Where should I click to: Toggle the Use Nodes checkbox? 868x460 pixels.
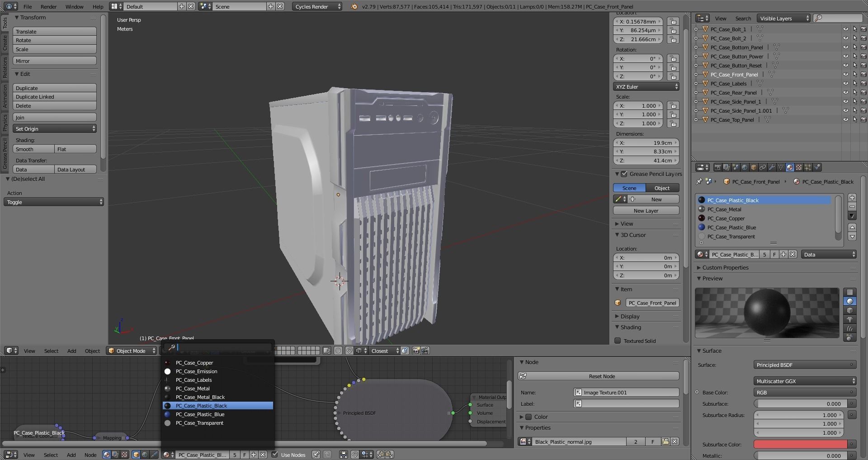(x=275, y=455)
